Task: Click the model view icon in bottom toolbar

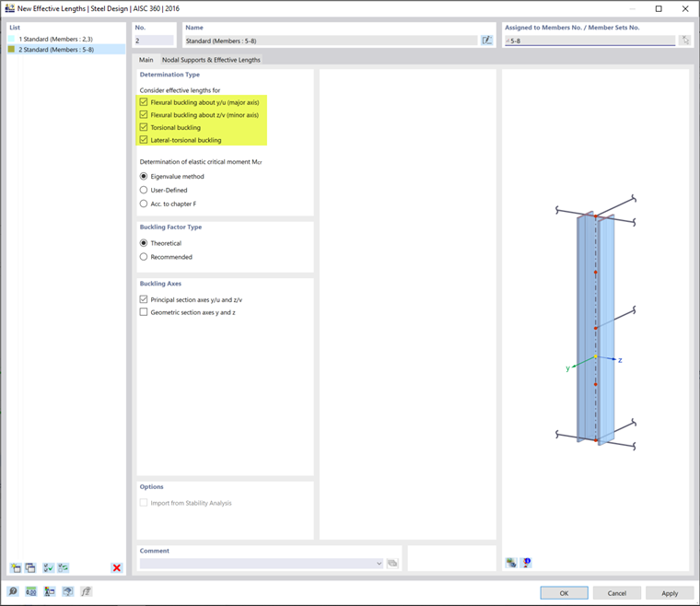Action: pos(67,591)
